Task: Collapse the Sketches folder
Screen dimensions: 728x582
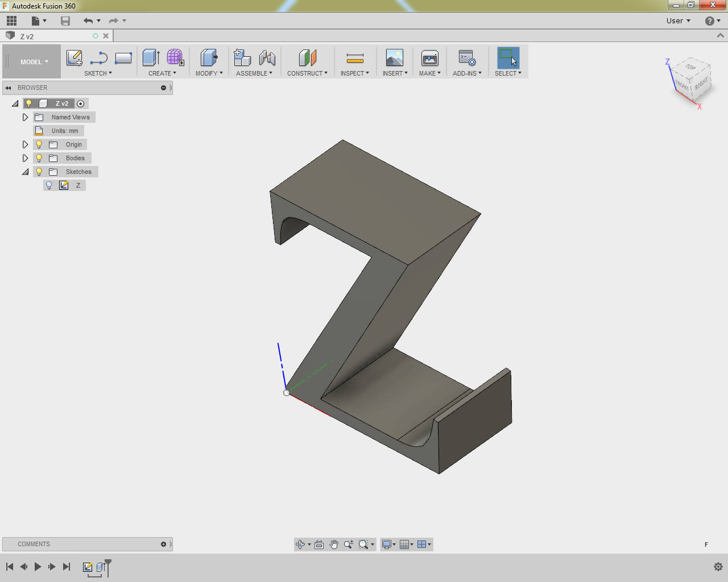Action: pyautogui.click(x=25, y=172)
